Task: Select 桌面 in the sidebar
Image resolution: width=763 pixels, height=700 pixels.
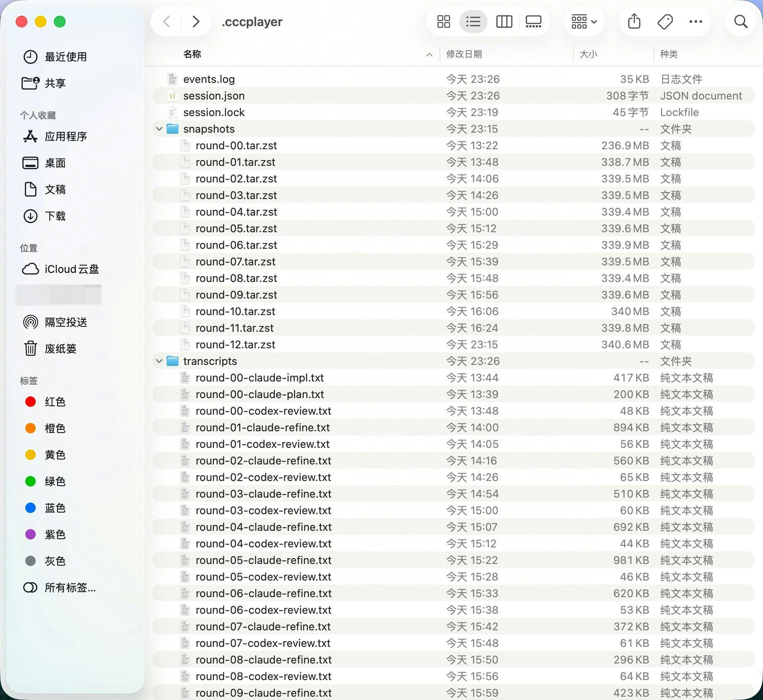Action: pos(54,163)
